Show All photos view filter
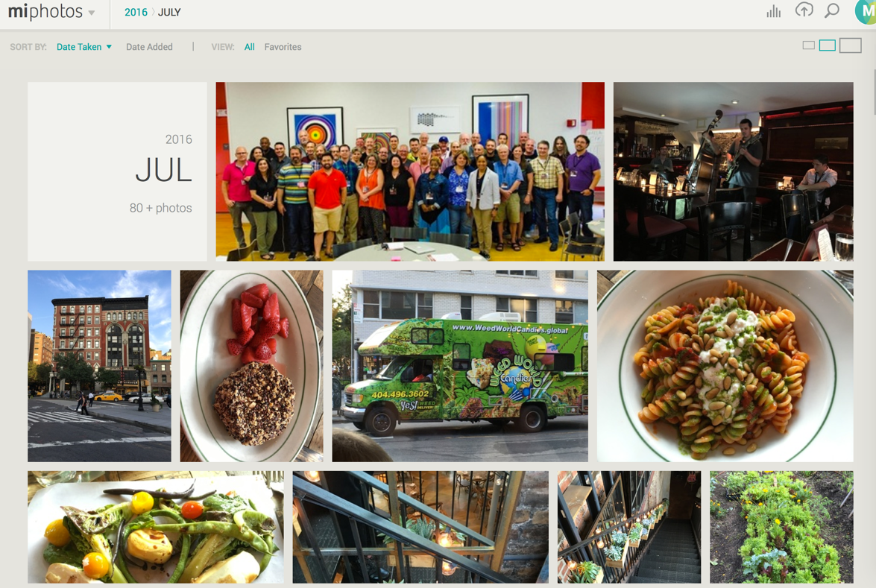Image resolution: width=876 pixels, height=588 pixels. coord(249,47)
